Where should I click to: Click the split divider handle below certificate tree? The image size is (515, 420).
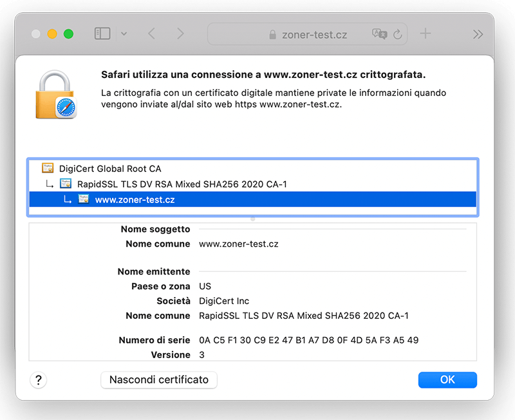point(252,219)
